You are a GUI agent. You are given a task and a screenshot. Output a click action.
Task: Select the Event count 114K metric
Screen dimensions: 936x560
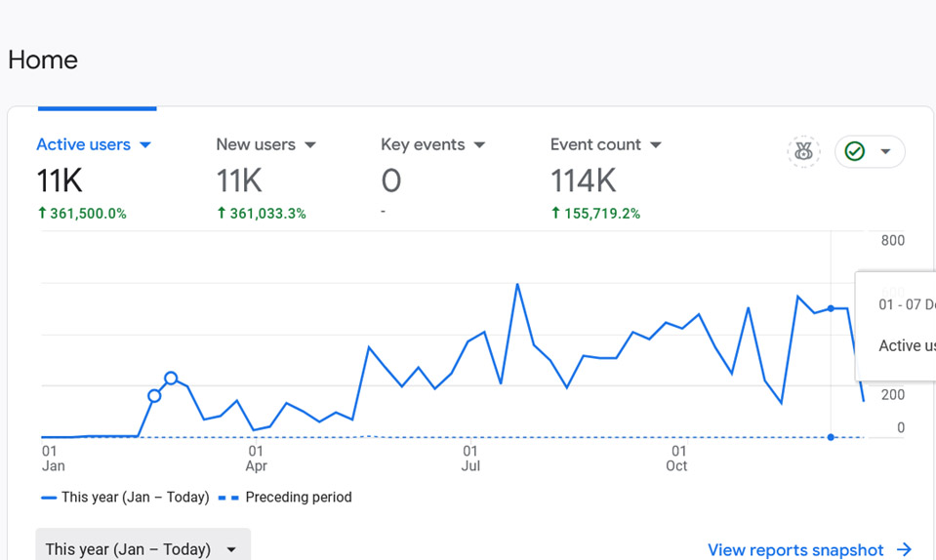(x=583, y=180)
